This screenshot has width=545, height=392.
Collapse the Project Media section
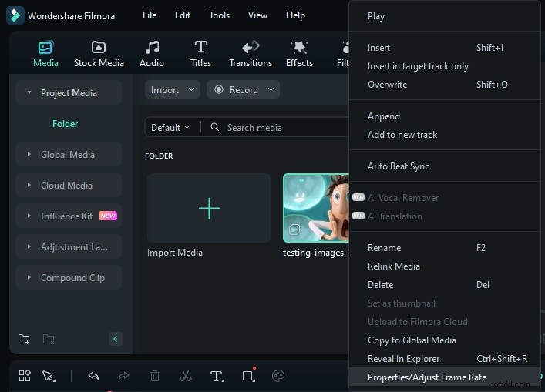tap(29, 92)
